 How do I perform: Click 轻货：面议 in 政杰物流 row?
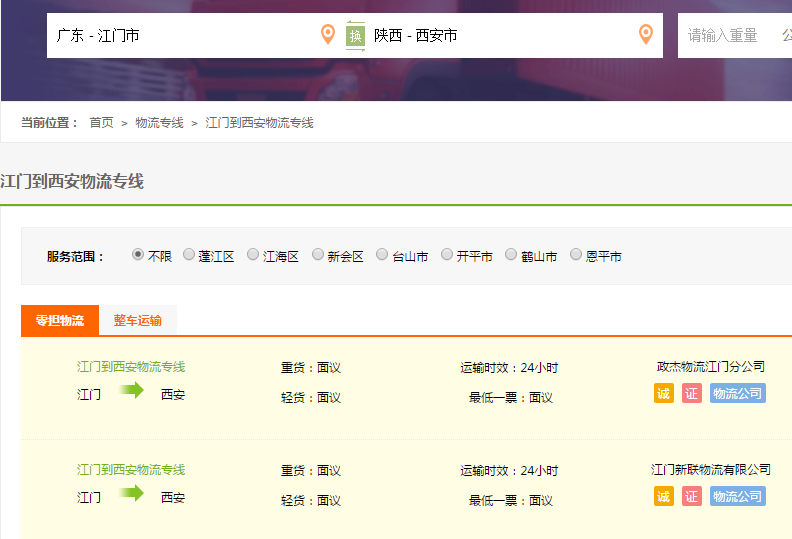pos(311,398)
